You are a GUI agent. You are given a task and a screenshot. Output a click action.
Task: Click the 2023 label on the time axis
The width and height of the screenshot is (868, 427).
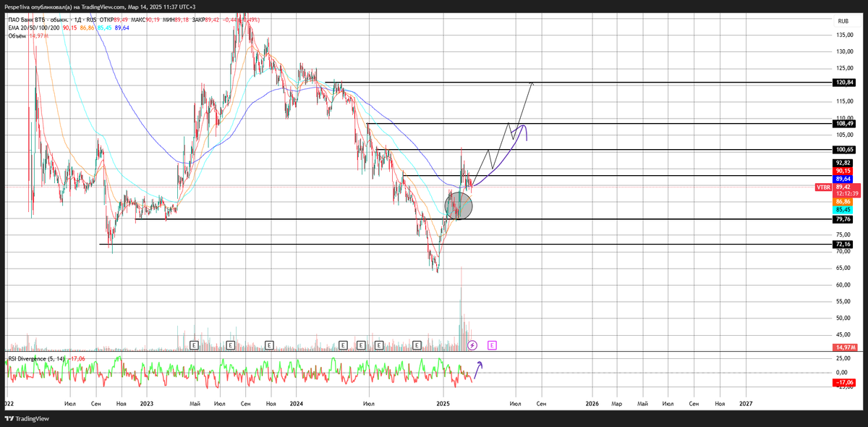(x=147, y=403)
